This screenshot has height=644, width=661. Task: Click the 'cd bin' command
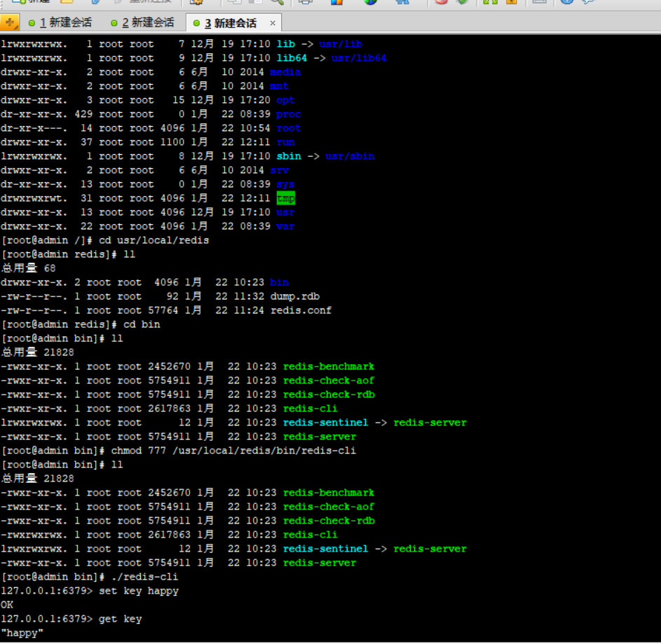pos(142,324)
